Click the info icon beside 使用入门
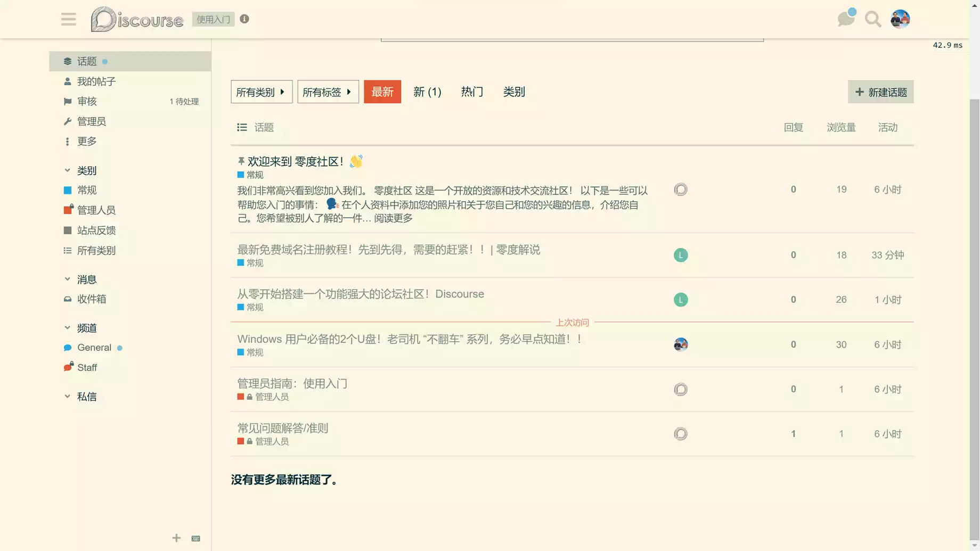 [x=244, y=19]
